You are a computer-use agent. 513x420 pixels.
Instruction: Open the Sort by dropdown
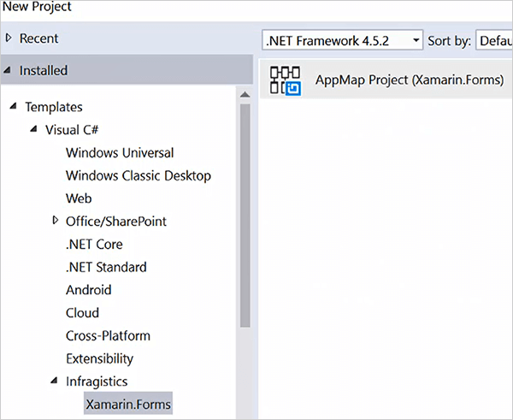494,40
